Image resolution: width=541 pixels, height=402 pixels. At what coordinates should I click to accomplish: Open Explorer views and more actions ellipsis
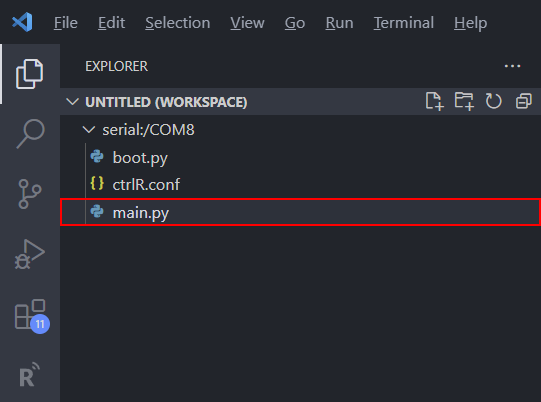point(512,66)
